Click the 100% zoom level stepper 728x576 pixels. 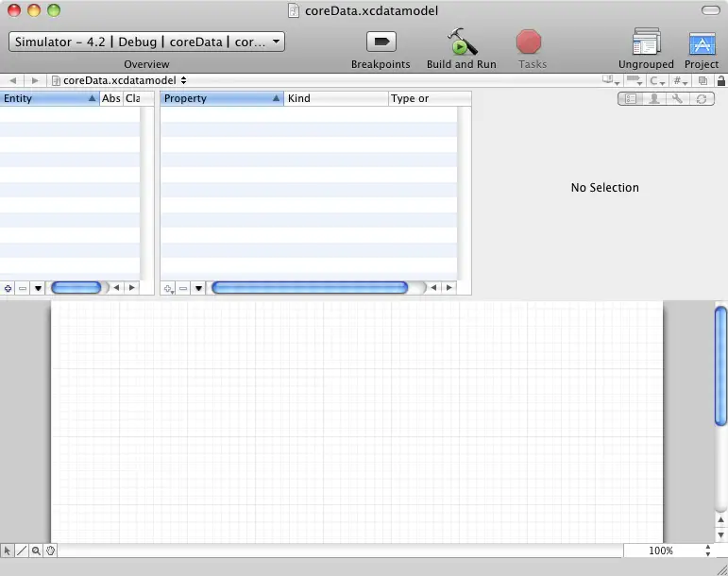707,551
